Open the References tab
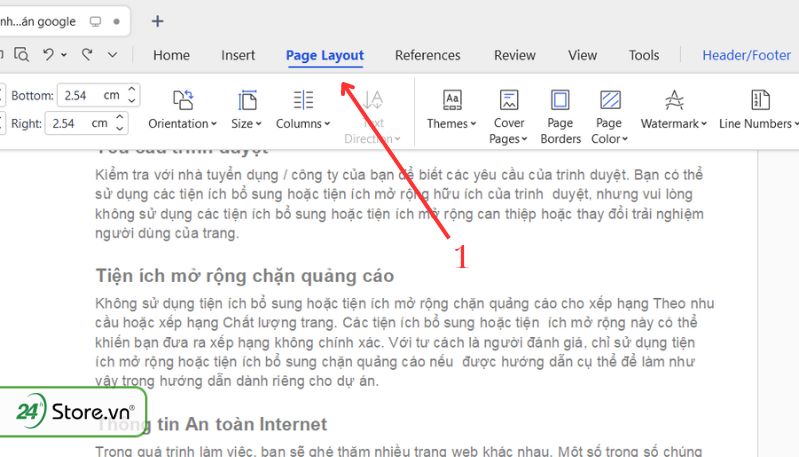 coord(428,55)
